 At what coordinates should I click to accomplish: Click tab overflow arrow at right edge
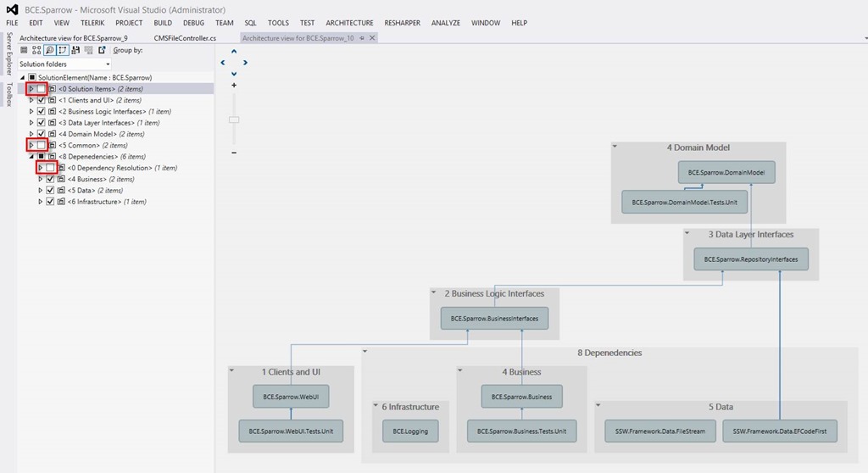coord(865,38)
